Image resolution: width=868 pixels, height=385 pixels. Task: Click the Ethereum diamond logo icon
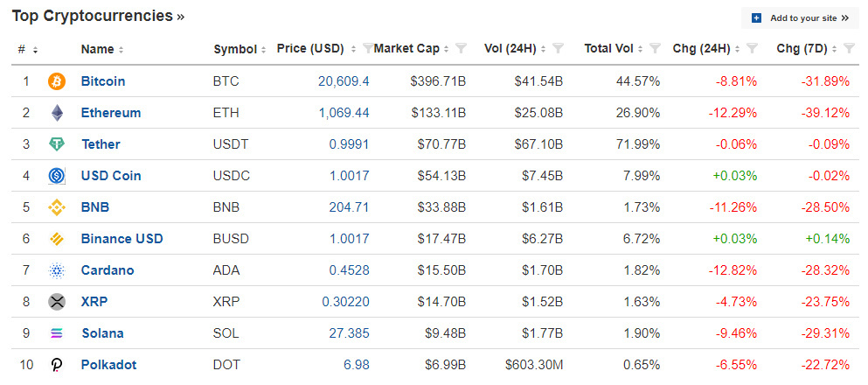tap(57, 113)
